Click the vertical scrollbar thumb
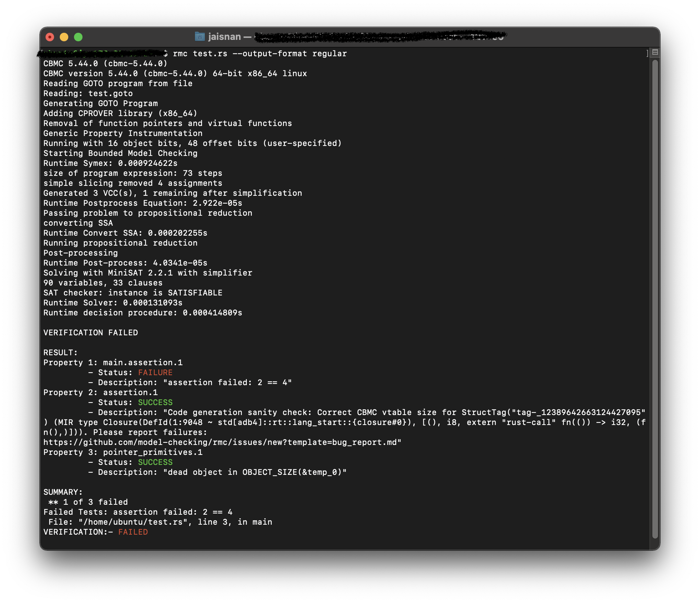 [655, 299]
